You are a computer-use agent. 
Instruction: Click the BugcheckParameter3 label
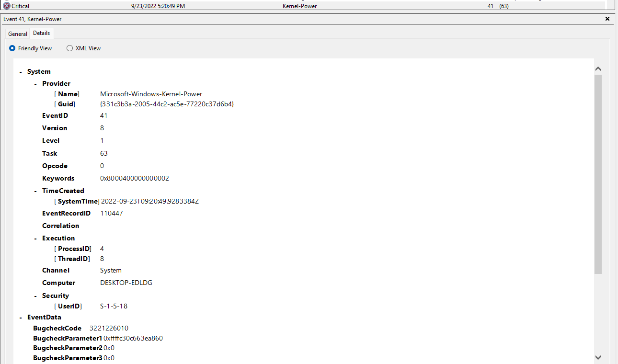(68, 358)
